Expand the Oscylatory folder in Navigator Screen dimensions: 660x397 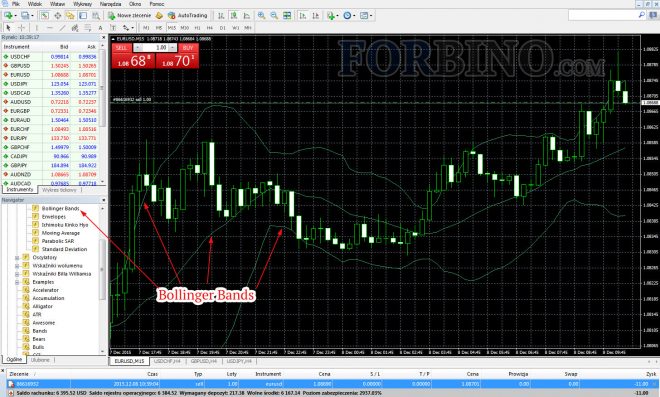click(x=17, y=258)
